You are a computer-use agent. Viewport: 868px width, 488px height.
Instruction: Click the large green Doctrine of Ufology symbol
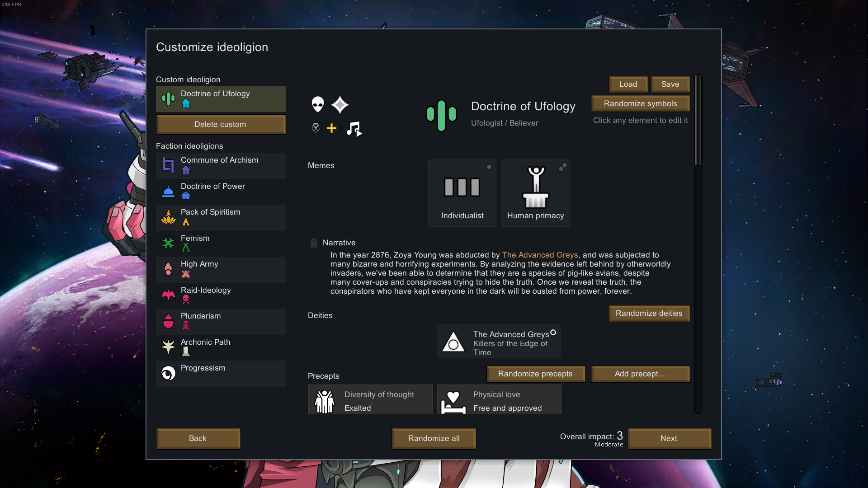(x=441, y=115)
